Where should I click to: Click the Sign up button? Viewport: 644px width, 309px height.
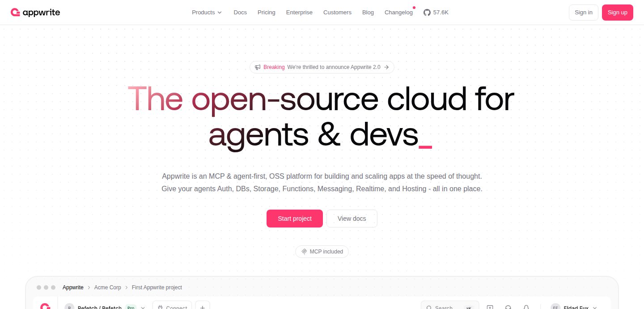617,13
